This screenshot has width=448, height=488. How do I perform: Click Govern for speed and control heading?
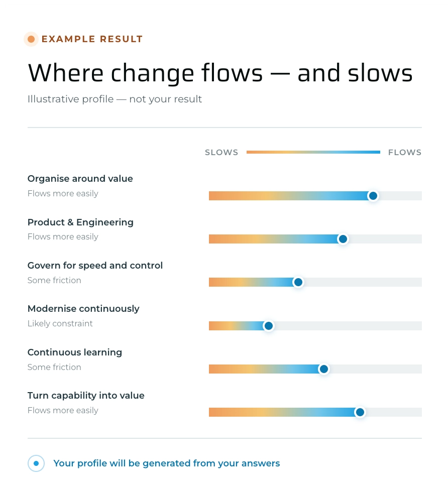95,266
